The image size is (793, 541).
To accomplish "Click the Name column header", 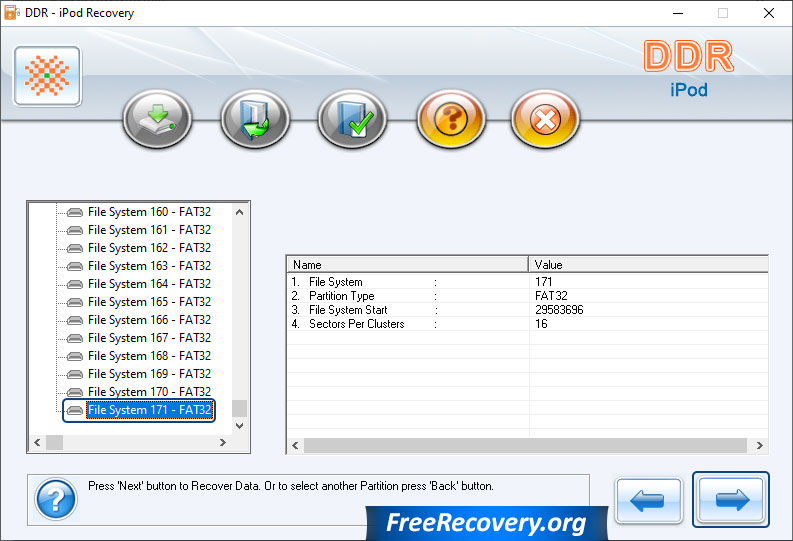I will 408,265.
